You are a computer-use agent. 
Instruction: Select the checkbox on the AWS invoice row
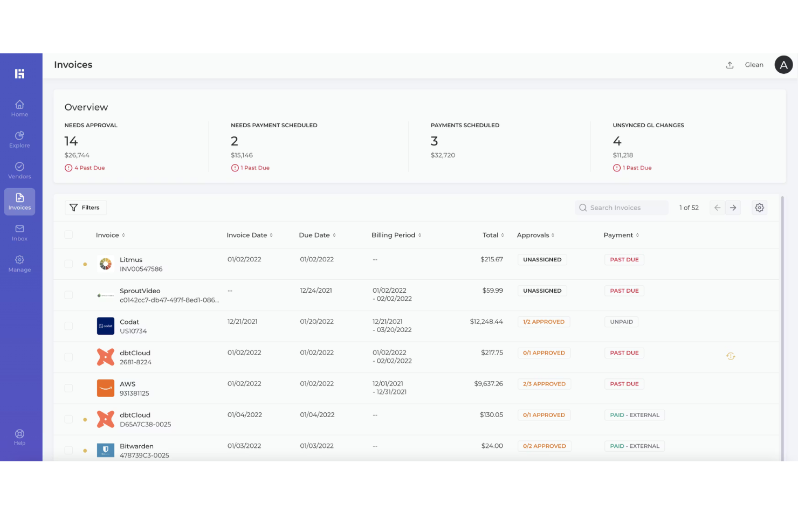click(x=68, y=388)
